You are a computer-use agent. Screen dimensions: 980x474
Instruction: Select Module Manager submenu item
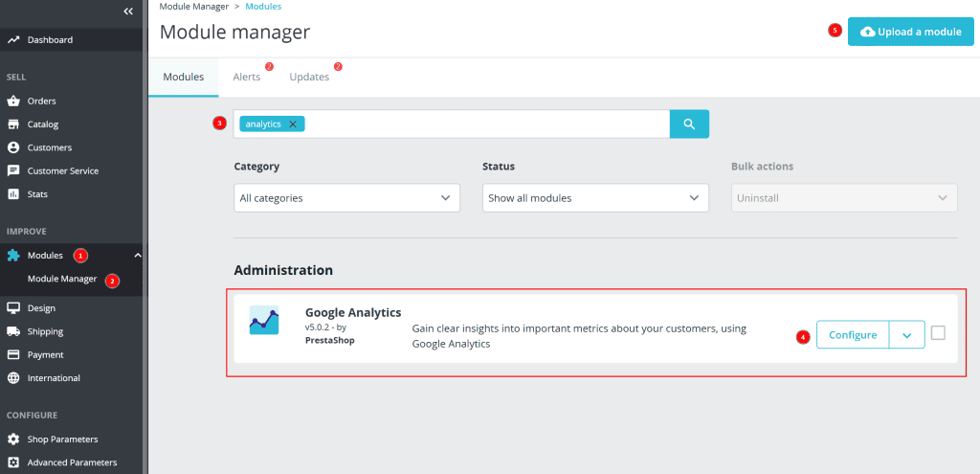[x=62, y=279]
